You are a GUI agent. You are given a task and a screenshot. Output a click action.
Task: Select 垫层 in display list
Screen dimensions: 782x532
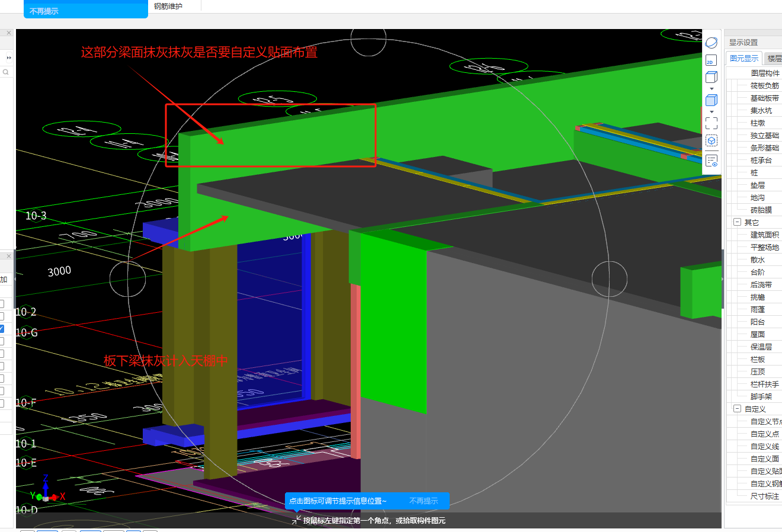[758, 185]
